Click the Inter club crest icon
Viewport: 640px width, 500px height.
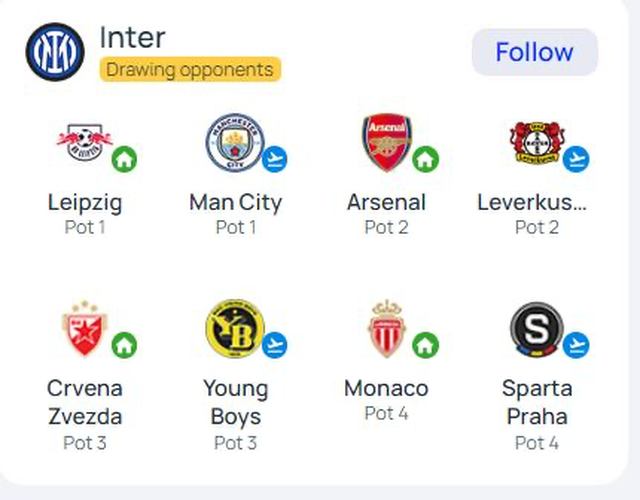55,52
